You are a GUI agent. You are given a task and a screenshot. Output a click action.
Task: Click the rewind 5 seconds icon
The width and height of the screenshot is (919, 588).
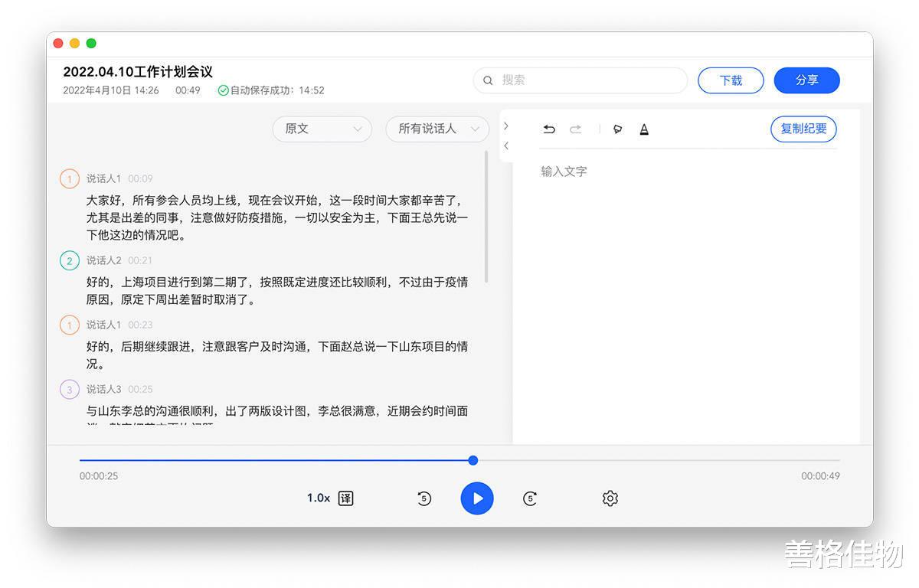tap(424, 498)
